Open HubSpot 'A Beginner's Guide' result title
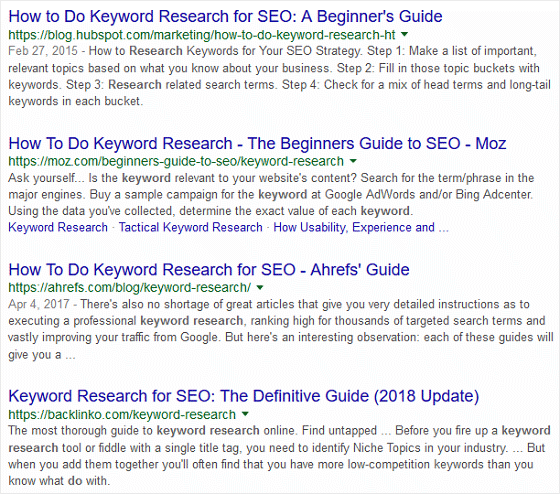This screenshot has width=560, height=494. (x=225, y=16)
